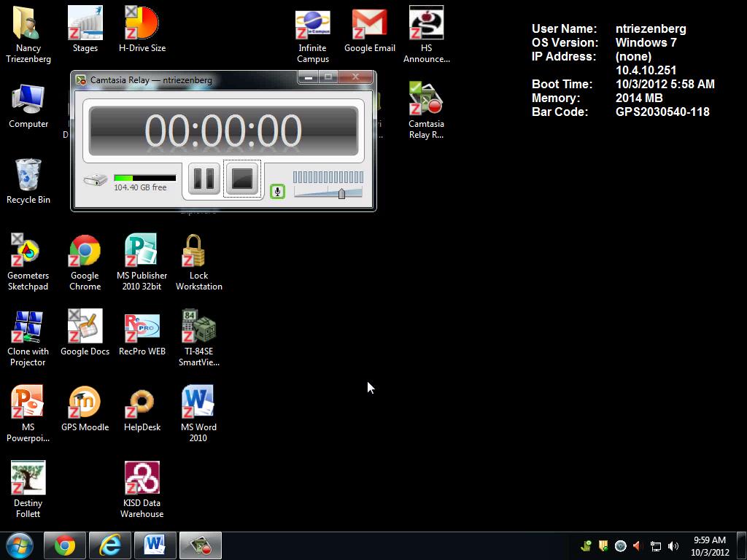Click the green disk space bar
Screen dimensions: 747x560
coord(145,178)
